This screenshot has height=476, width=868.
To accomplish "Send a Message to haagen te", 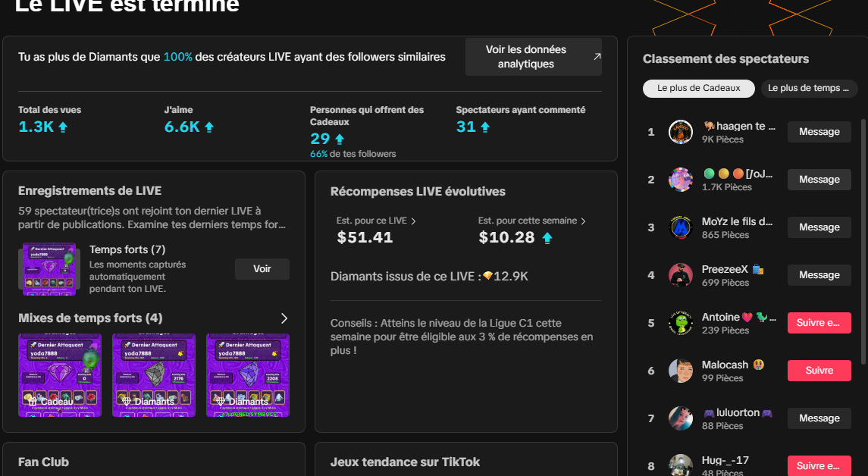I will click(819, 132).
